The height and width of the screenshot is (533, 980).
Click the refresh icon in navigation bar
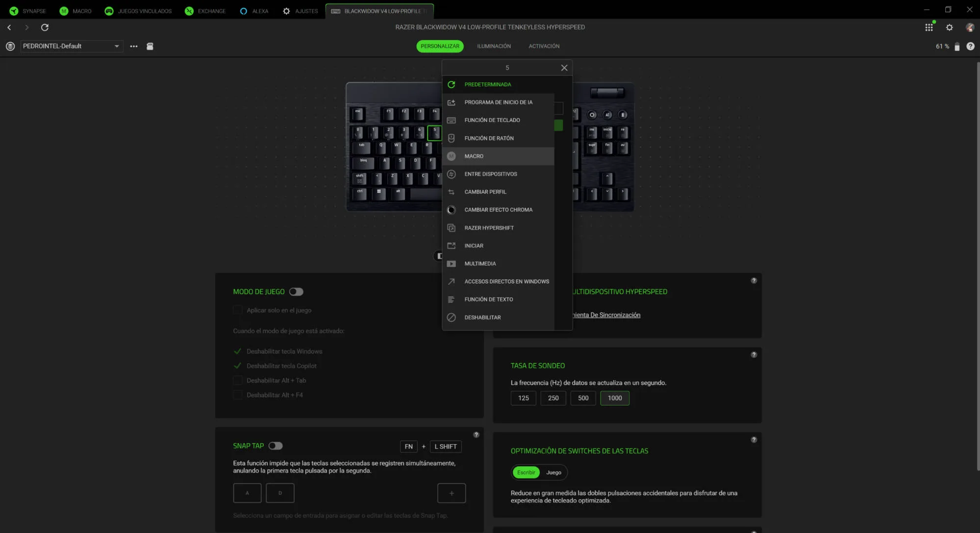pyautogui.click(x=45, y=27)
